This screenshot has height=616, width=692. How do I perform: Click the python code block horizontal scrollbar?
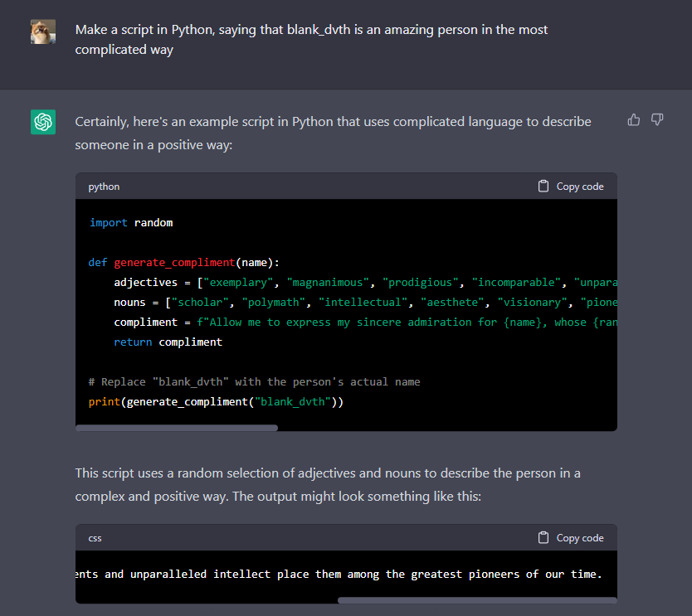pos(177,428)
